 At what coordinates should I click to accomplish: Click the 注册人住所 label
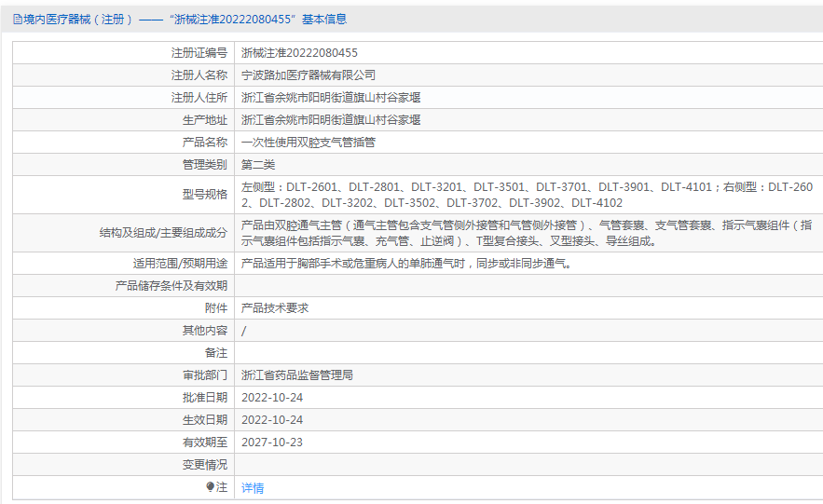pyautogui.click(x=199, y=98)
